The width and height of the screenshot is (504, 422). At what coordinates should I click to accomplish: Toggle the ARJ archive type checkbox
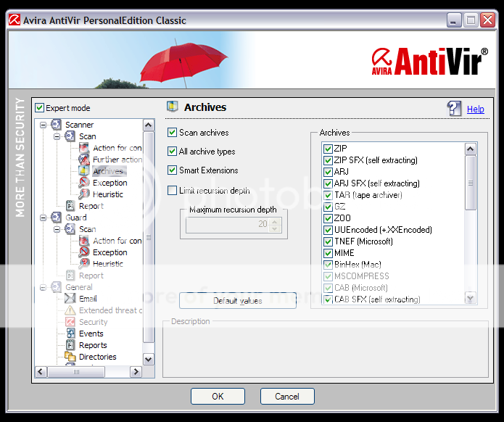[x=328, y=172]
